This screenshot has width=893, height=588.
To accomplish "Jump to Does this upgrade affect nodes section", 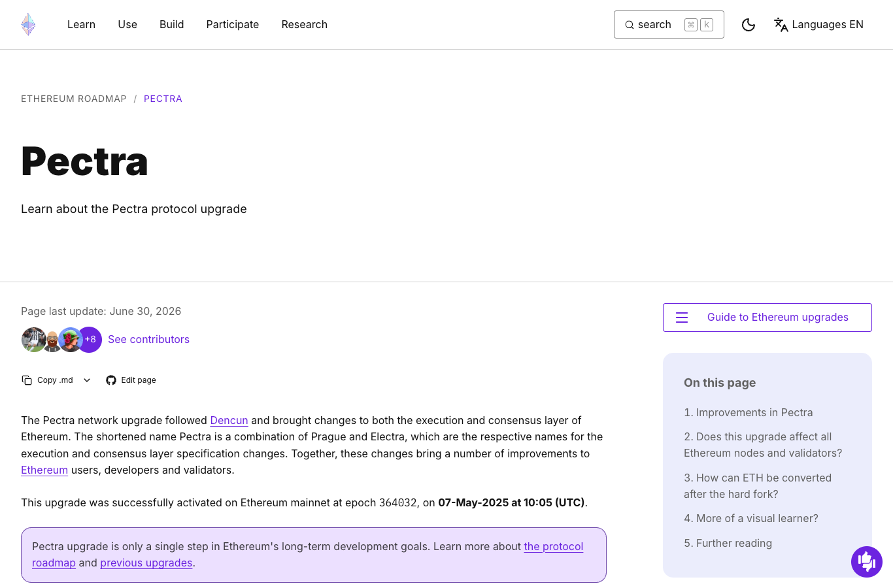I will 763,445.
